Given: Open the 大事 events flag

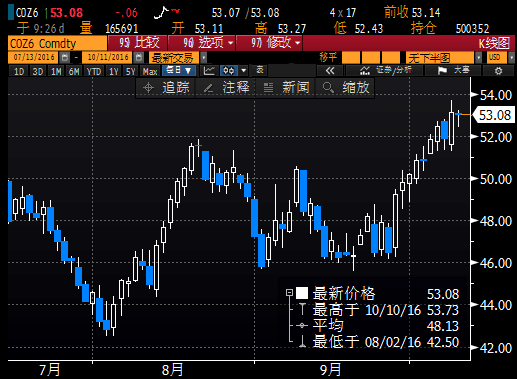Looking at the screenshot, I should (453, 71).
